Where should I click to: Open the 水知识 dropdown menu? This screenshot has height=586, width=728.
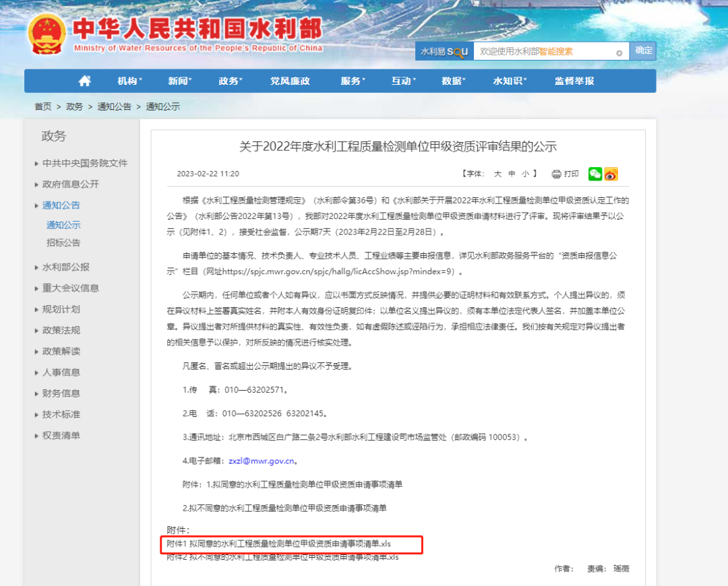[510, 82]
